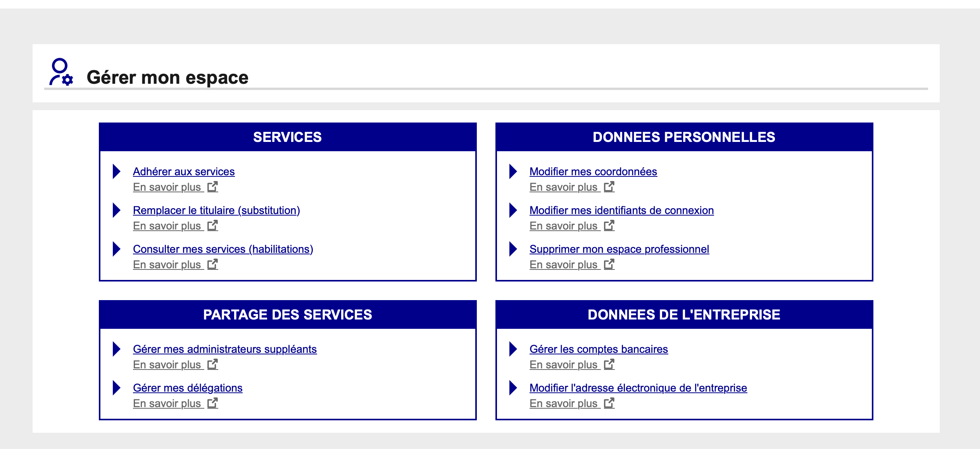
Task: Click external-link icon below Adhérer aux services
Action: click(213, 187)
